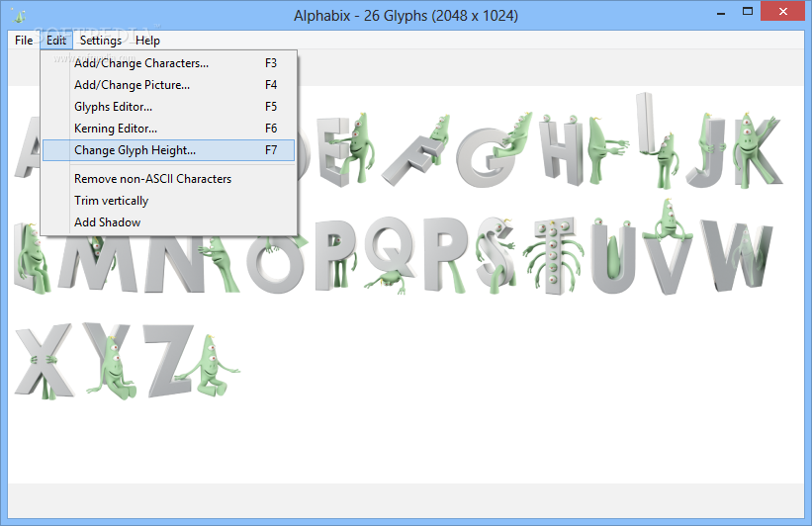Select the letter G glyph

point(494,150)
